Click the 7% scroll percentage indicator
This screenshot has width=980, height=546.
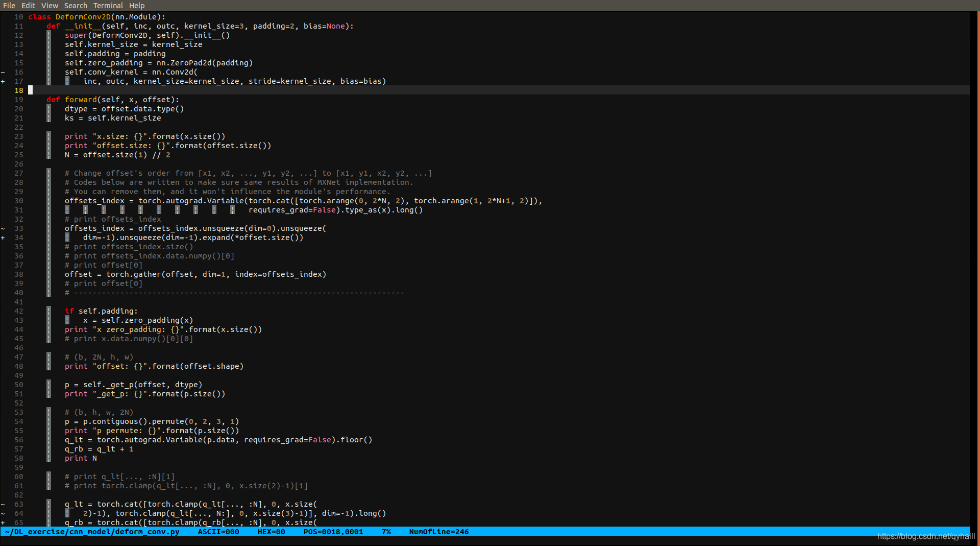(386, 531)
